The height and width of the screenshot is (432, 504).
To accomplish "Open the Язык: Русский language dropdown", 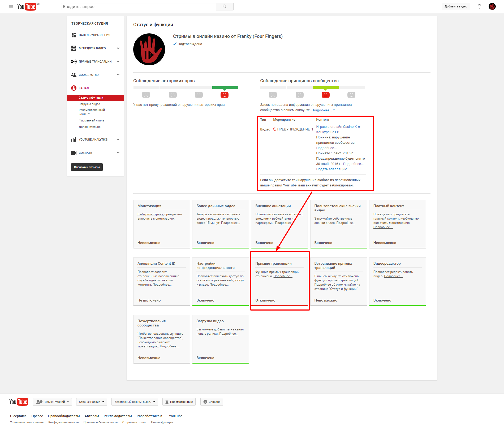I will click(x=53, y=402).
